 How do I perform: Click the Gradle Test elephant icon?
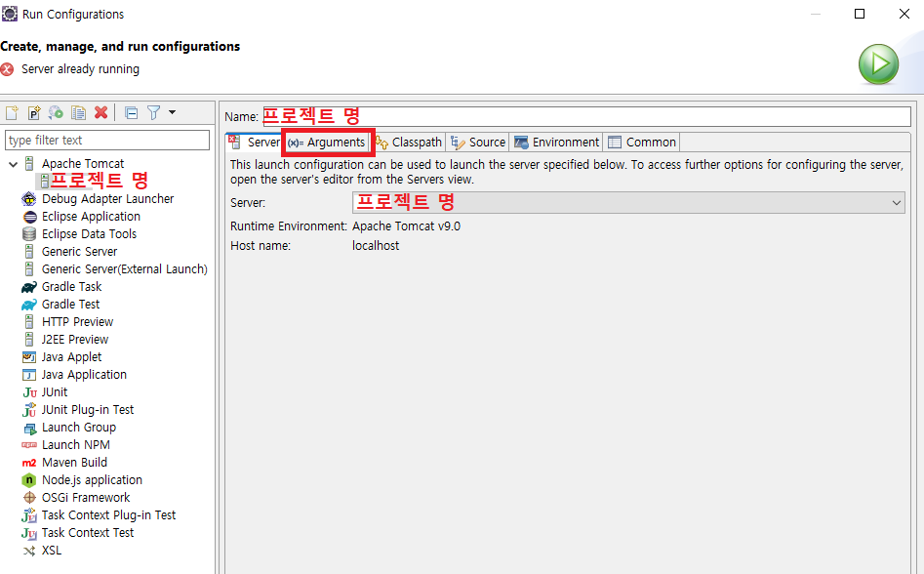coord(29,305)
